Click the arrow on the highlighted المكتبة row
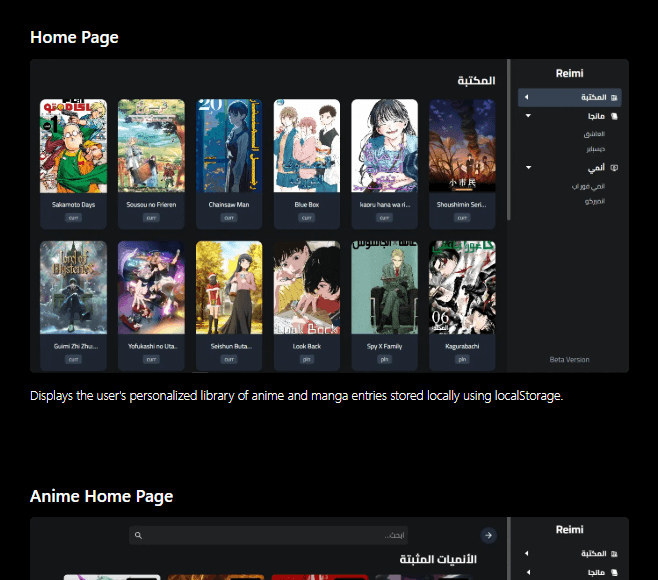Image resolution: width=658 pixels, height=580 pixels. click(x=527, y=97)
